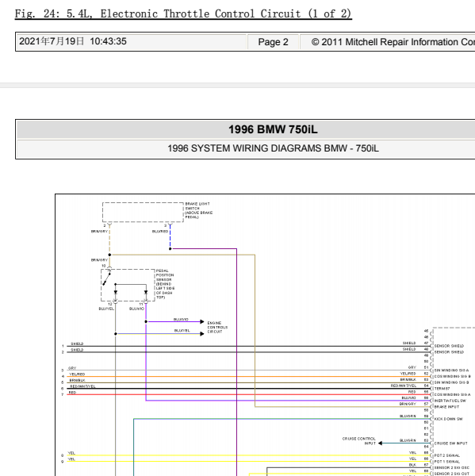Click the Engine Controls Circuit label
The height and width of the screenshot is (476, 475).
[x=217, y=327]
